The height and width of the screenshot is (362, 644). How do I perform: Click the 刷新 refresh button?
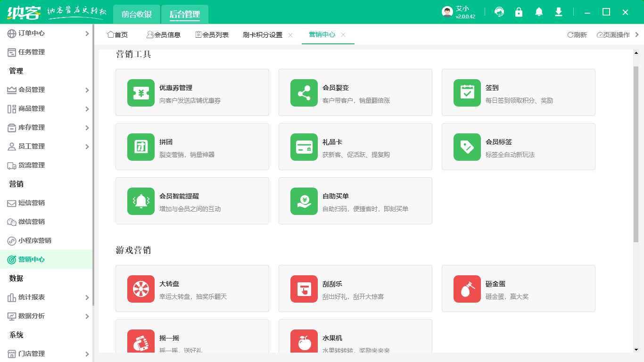click(577, 35)
